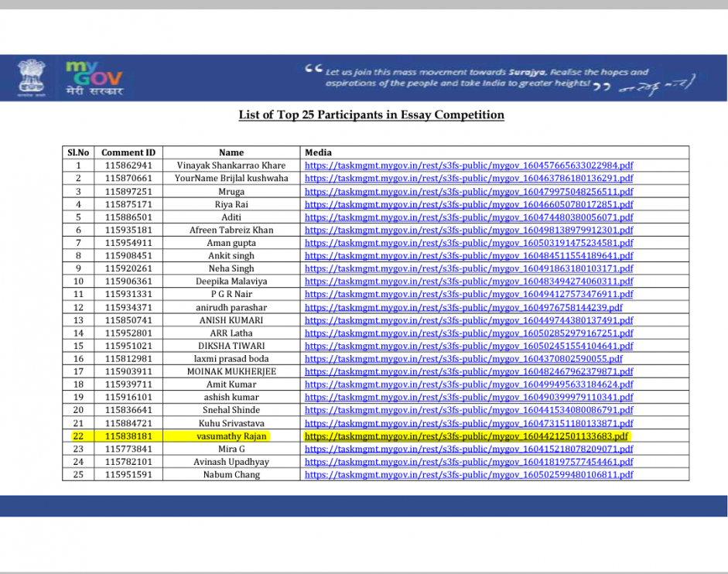The image size is (728, 574).
Task: Click the name Kuhu Srivastava cell
Action: point(231,423)
